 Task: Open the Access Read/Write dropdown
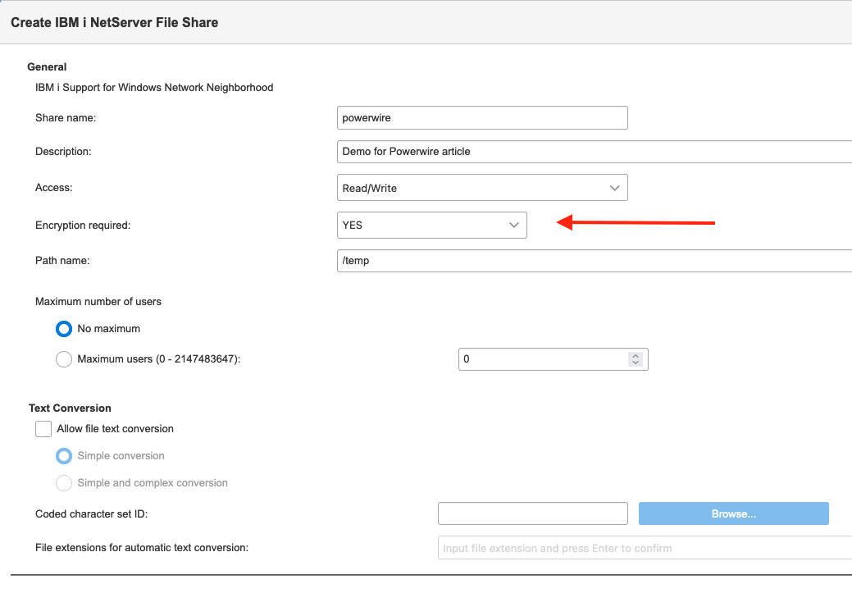[482, 188]
